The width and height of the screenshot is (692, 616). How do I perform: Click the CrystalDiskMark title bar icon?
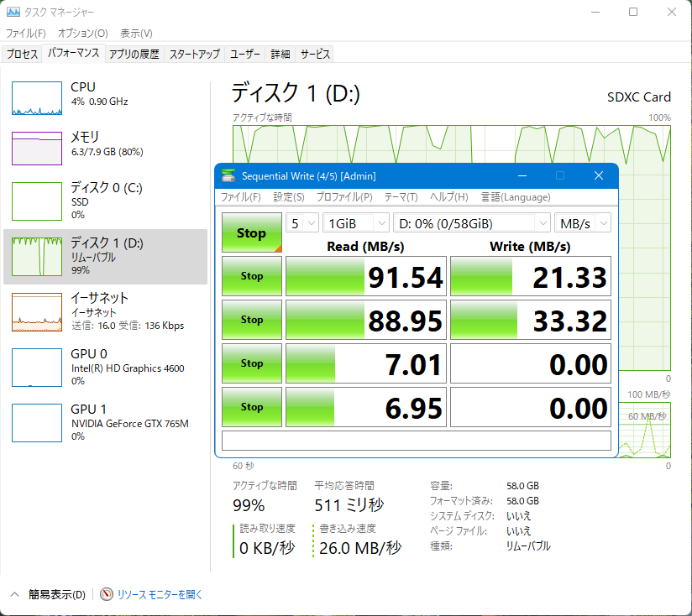coord(228,175)
